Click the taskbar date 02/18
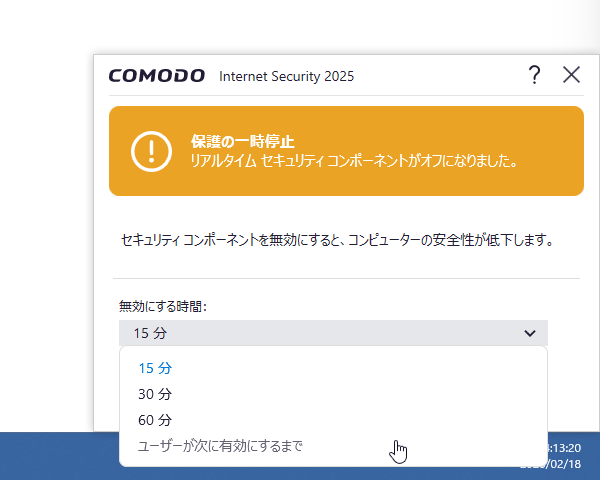Viewport: 600px width, 480px height. (565, 464)
